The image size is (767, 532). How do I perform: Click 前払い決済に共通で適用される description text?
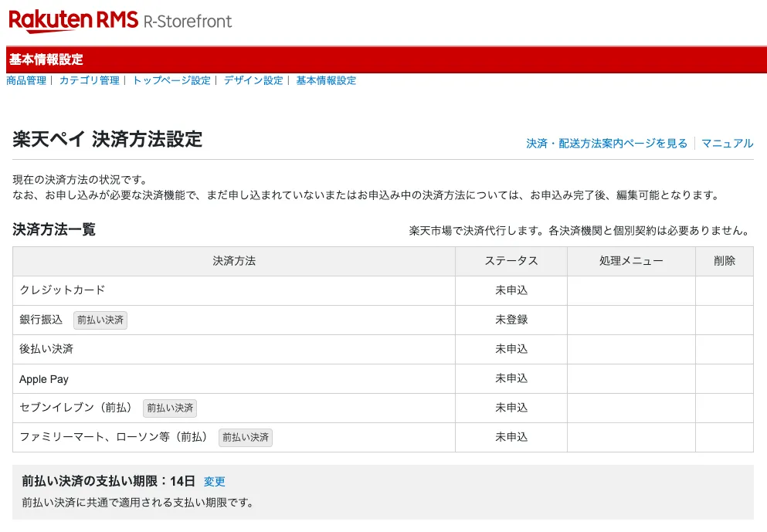pyautogui.click(x=137, y=503)
